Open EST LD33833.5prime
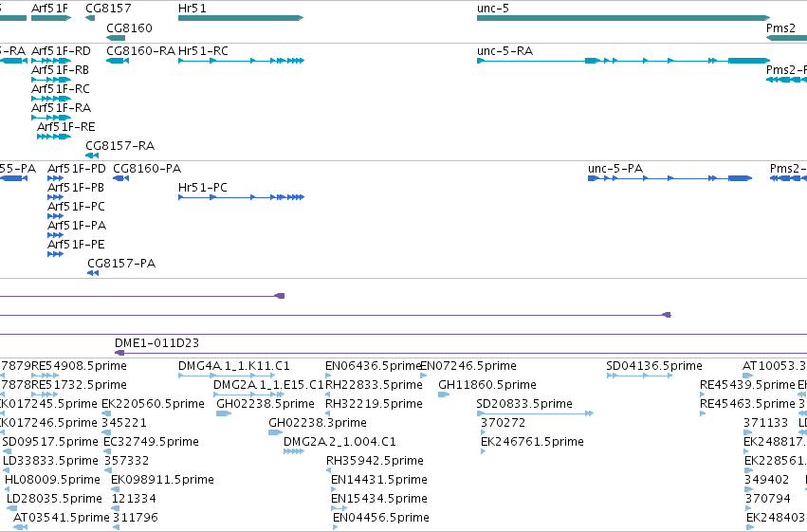This screenshot has height=532, width=807. point(50,461)
